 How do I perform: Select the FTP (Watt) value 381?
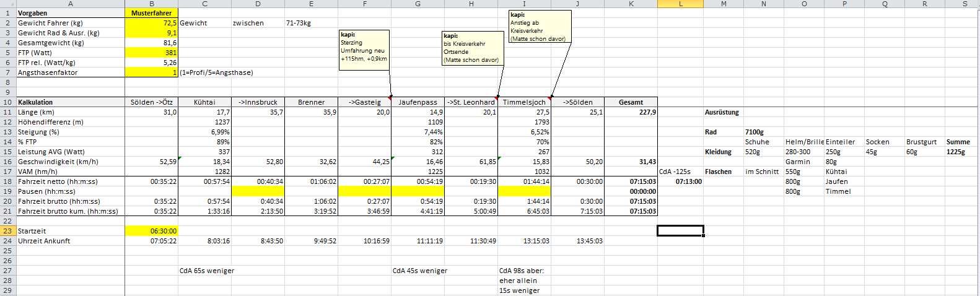coord(152,53)
